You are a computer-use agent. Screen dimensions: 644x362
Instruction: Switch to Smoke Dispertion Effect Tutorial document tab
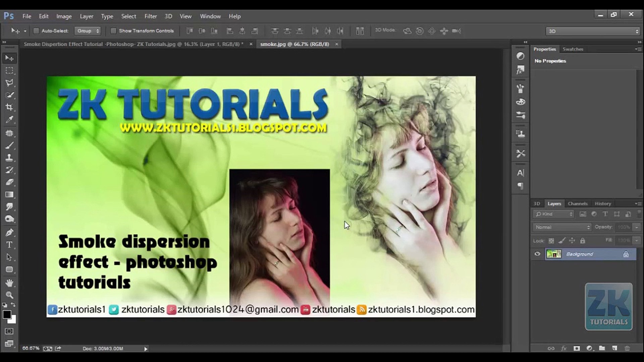(133, 44)
